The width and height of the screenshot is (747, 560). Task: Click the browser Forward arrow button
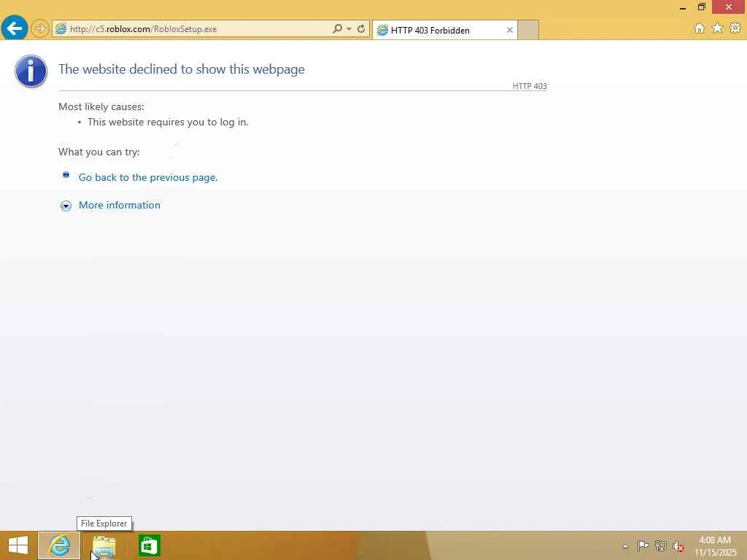point(40,28)
